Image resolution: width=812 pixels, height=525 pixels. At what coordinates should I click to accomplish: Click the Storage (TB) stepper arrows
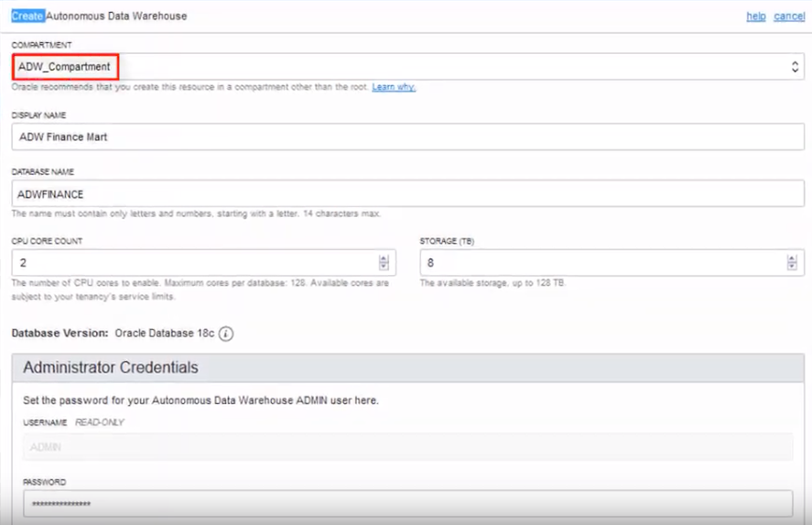[x=791, y=263]
